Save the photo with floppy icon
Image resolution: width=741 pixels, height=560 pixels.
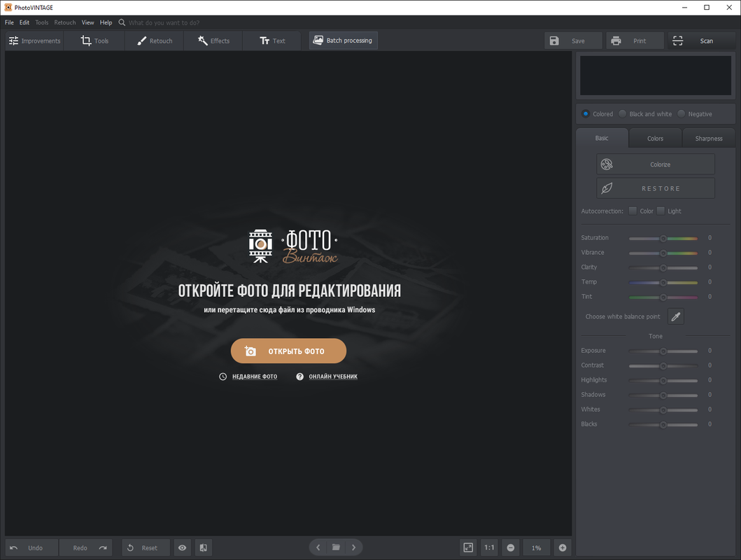573,41
